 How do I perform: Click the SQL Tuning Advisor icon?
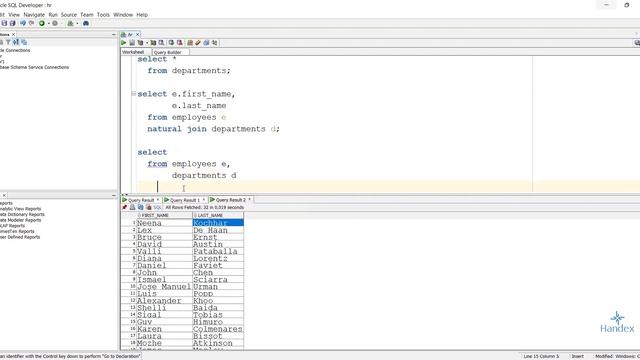pyautogui.click(x=162, y=43)
